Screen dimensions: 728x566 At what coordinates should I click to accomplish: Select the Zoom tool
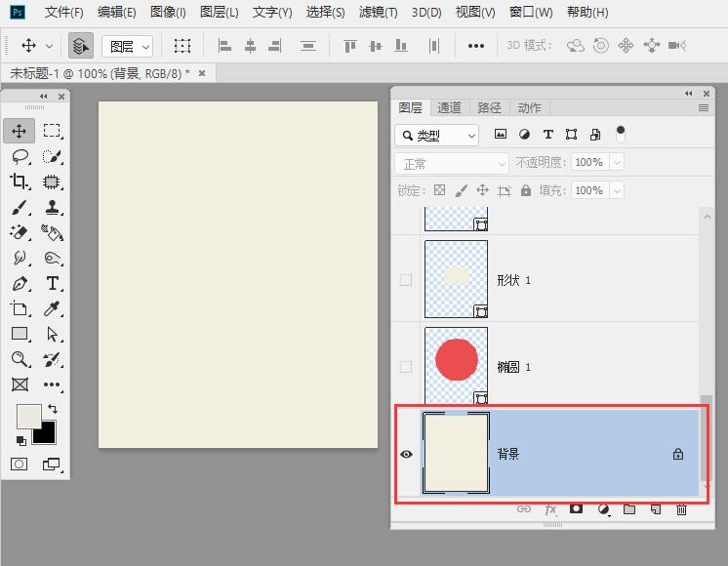(x=20, y=359)
